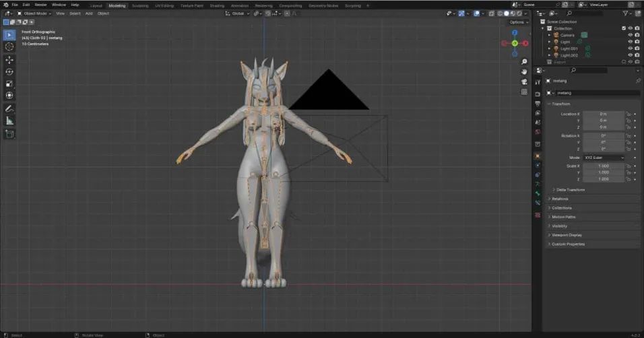Select the Annotate pencil tool
644x338 pixels.
coord(9,108)
